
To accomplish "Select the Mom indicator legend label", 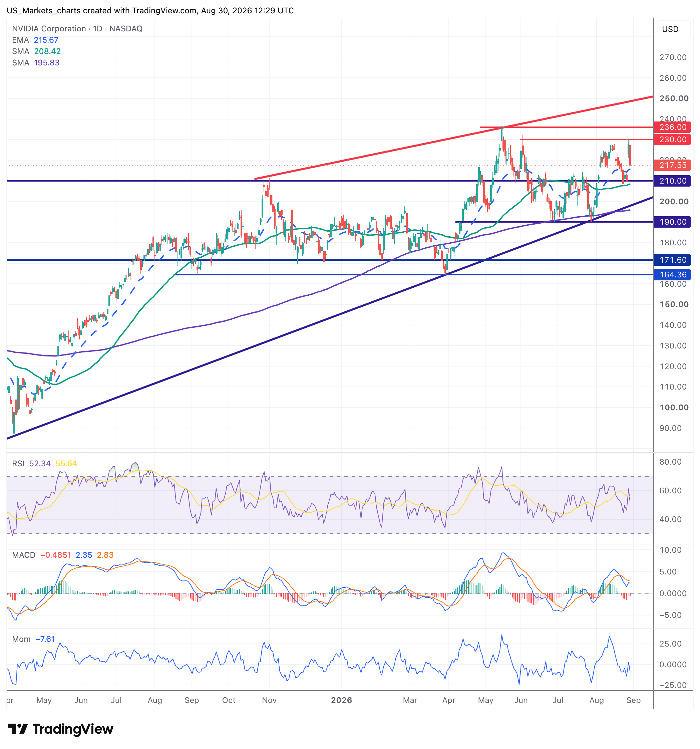I will point(21,639).
